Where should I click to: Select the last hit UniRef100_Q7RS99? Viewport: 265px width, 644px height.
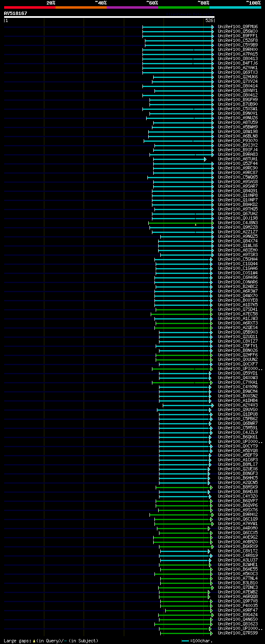point(238,633)
